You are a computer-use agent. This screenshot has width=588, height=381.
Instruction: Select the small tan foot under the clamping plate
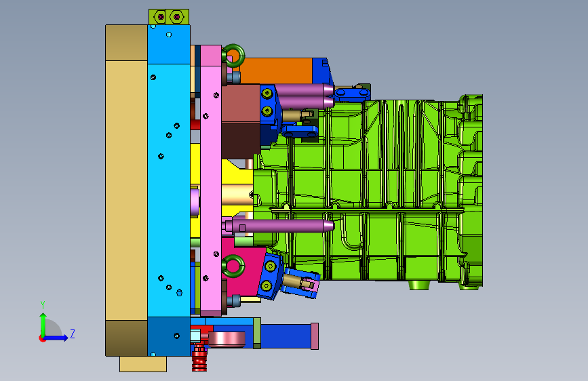tap(143, 364)
